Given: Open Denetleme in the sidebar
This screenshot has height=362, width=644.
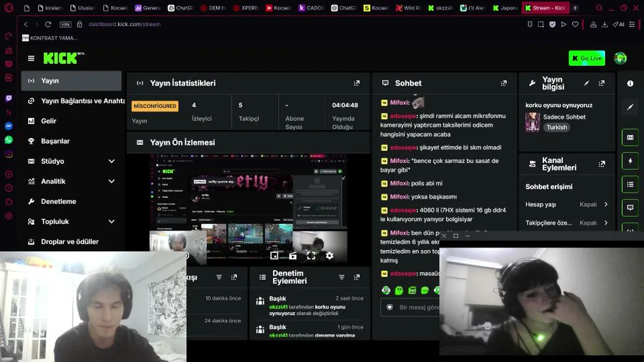Looking at the screenshot, I should point(71,202).
